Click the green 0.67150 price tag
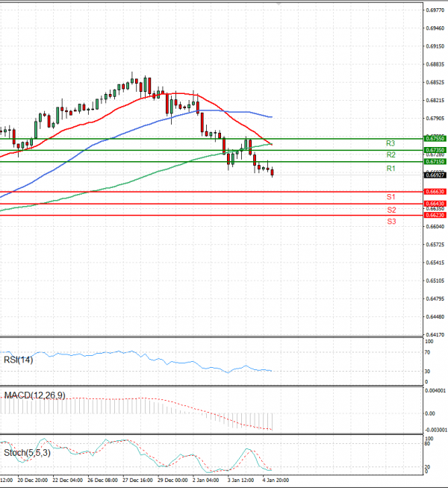This screenshot has width=448, height=488. 435,161
